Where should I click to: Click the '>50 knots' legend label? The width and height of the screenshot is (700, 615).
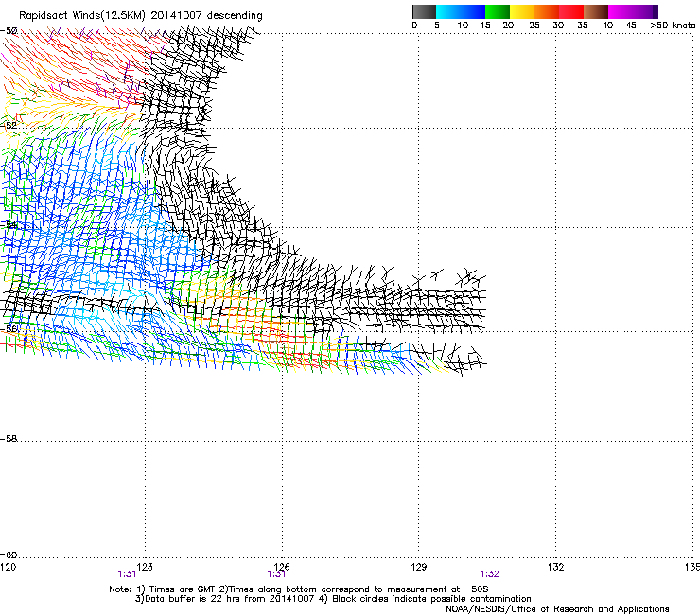pyautogui.click(x=673, y=26)
